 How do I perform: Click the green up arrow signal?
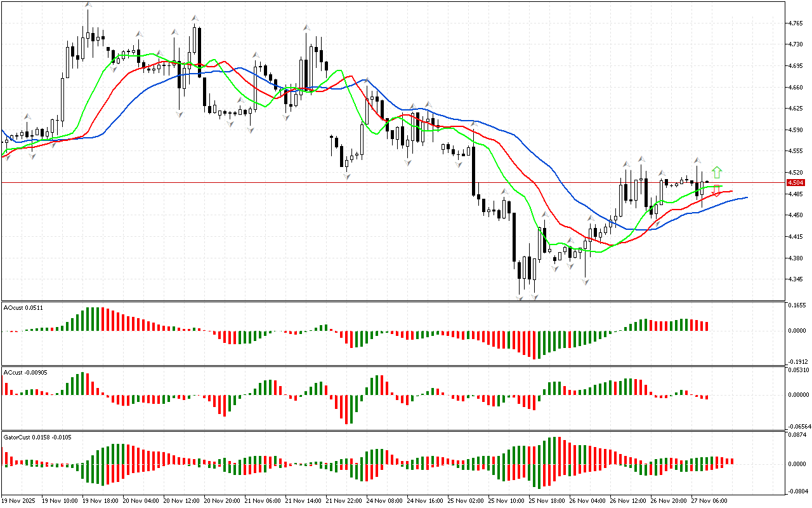(716, 171)
